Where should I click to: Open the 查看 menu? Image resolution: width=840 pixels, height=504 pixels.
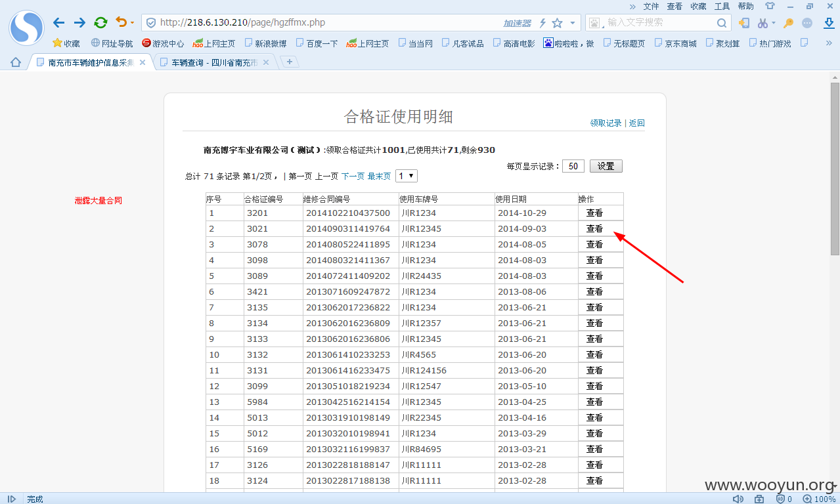[x=674, y=6]
